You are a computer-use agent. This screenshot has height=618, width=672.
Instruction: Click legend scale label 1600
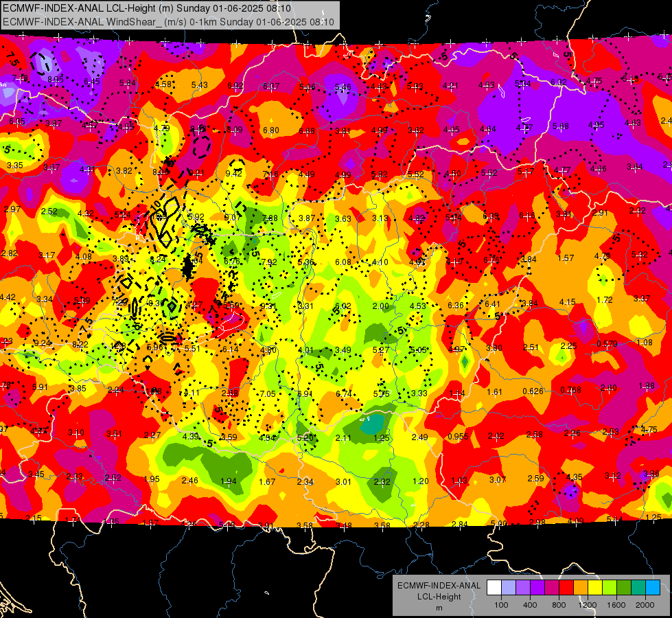(616, 605)
